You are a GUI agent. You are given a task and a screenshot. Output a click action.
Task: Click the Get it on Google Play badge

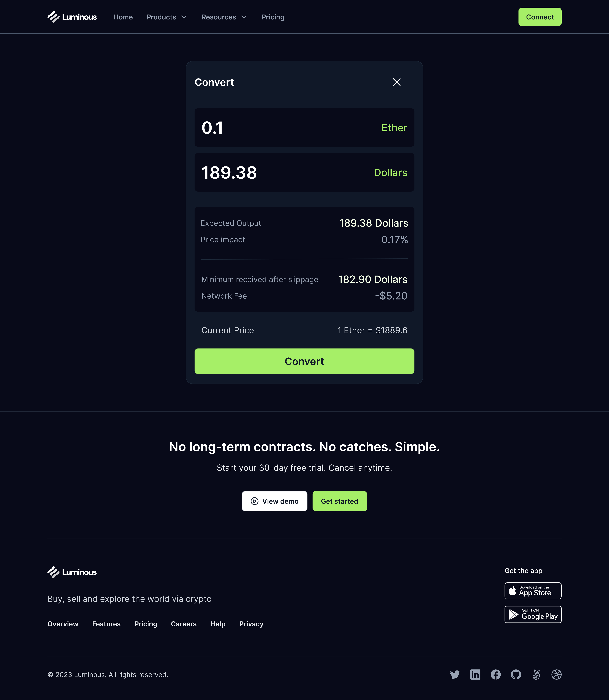point(533,614)
